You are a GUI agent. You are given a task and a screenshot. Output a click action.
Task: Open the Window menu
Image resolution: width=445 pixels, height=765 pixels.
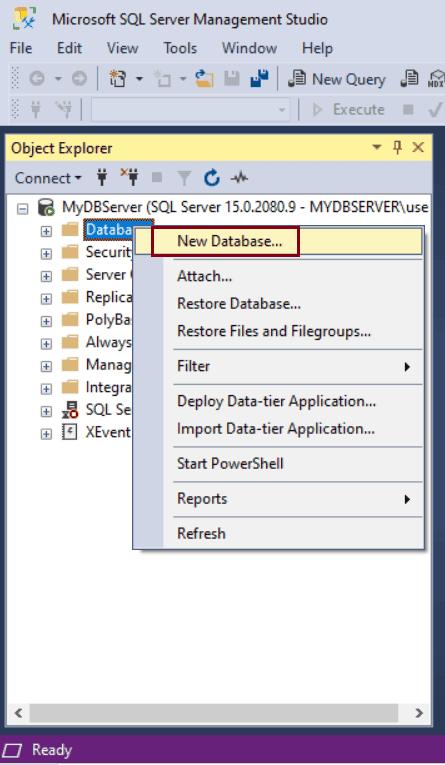249,48
